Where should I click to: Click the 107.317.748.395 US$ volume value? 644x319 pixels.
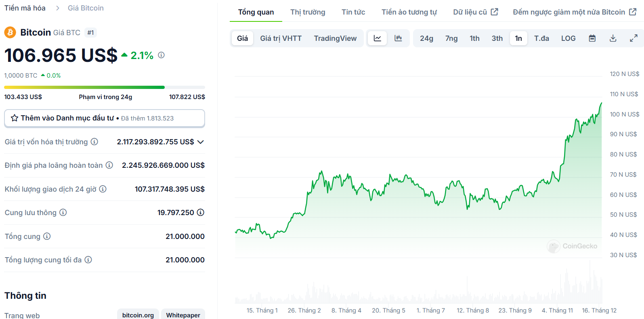click(x=170, y=189)
